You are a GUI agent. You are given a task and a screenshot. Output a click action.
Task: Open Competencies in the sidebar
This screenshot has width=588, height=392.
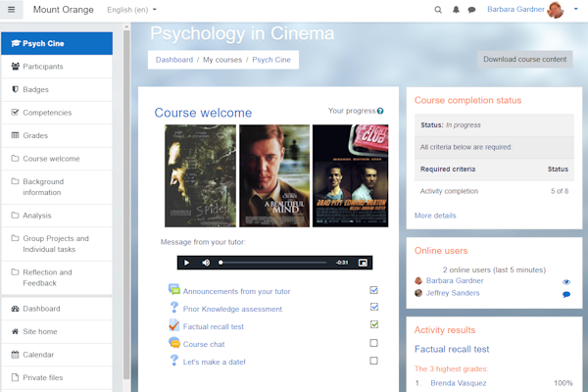[57, 113]
